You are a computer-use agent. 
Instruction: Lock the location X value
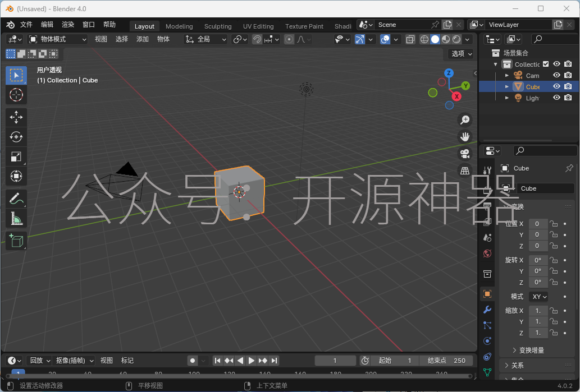point(554,224)
